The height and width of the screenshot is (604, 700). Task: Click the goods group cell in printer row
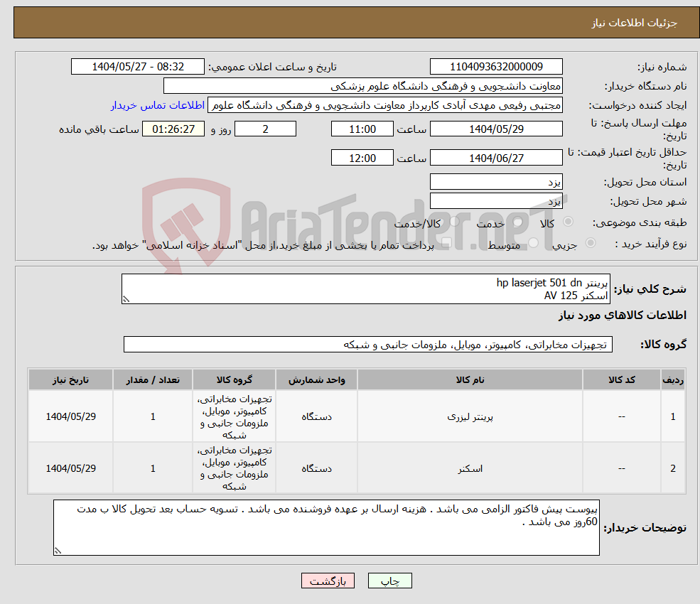235,416
